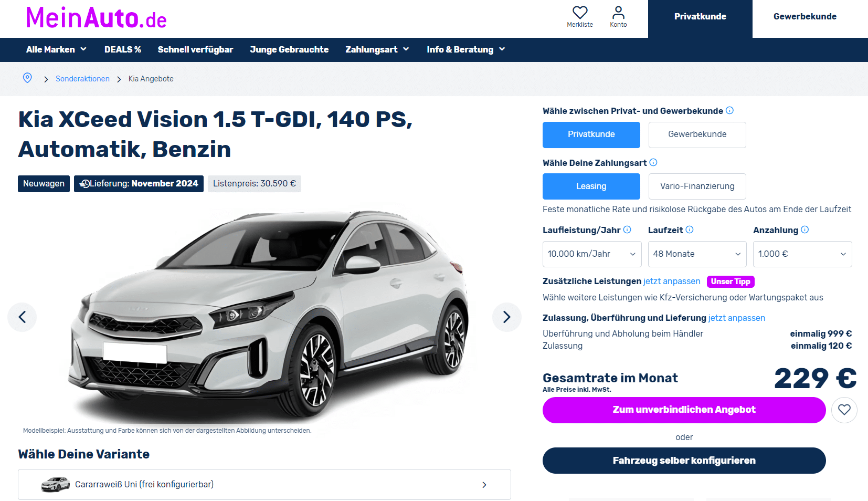
Task: Open info icon next to Laufzeit
Action: click(x=690, y=229)
